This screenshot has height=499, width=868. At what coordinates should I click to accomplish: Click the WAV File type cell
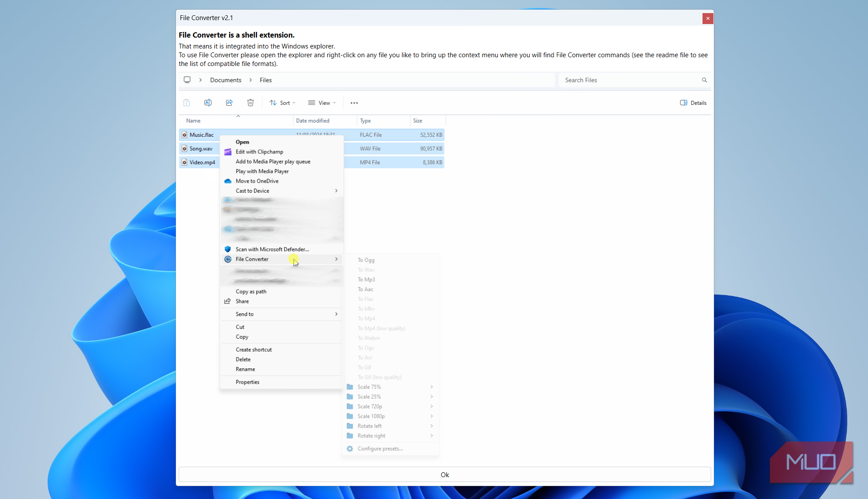370,149
